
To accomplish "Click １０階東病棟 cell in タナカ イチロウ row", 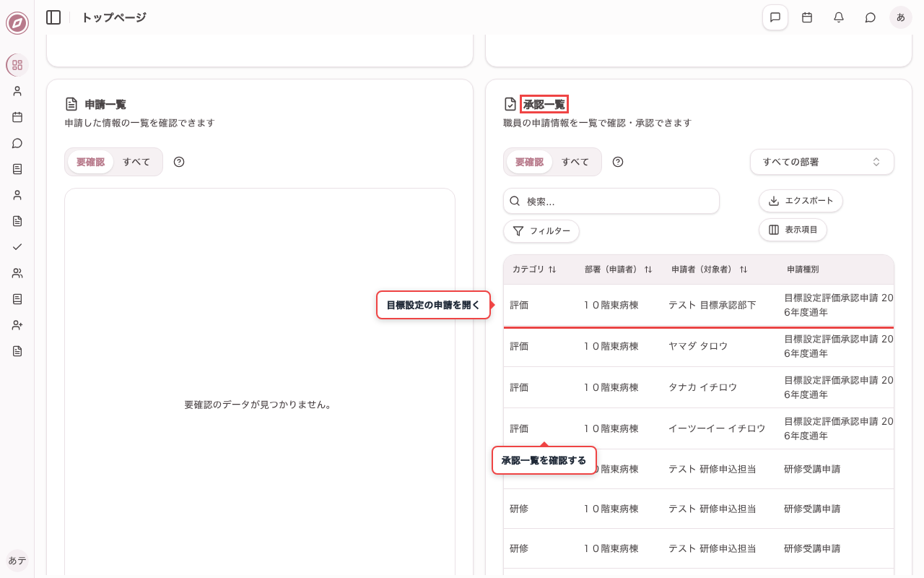I will [611, 388].
